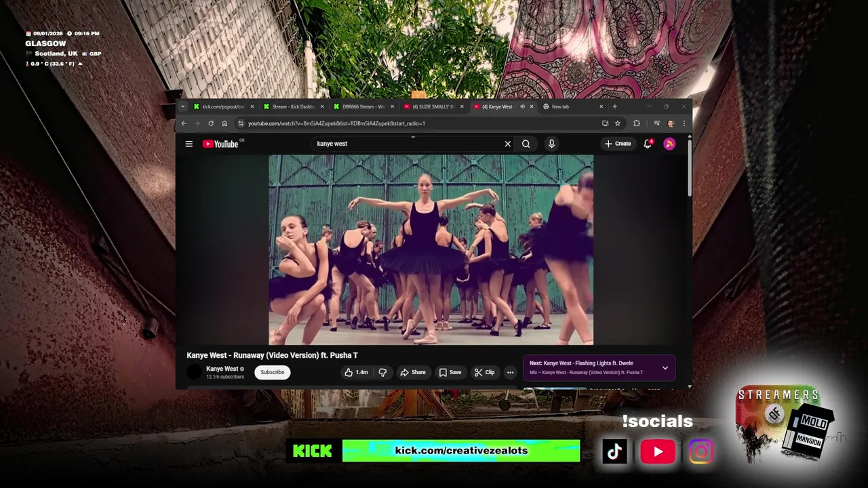Close the SUZIE SMALLS tab
The image size is (868, 488).
point(462,106)
